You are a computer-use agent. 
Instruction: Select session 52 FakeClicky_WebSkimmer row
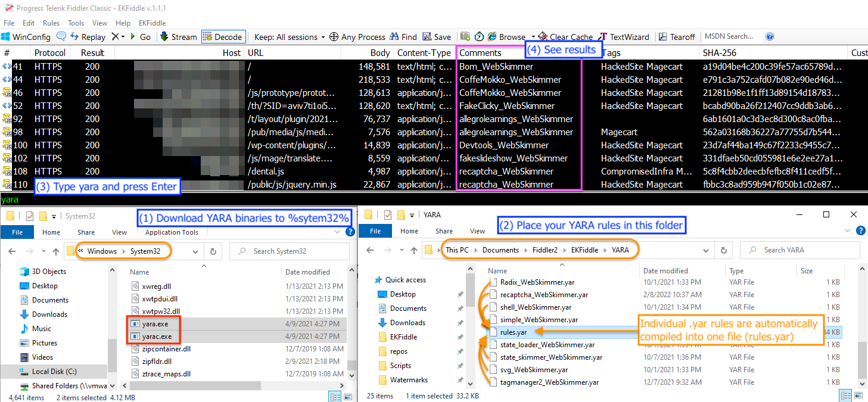point(434,106)
